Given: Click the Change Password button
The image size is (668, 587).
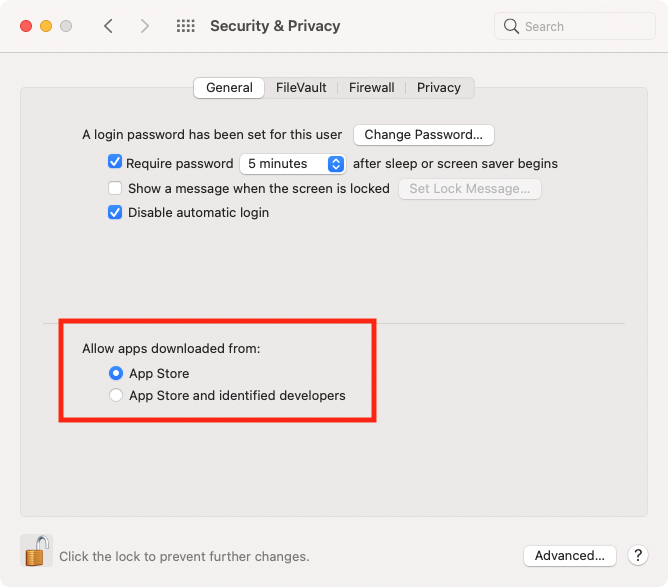Looking at the screenshot, I should [x=423, y=135].
